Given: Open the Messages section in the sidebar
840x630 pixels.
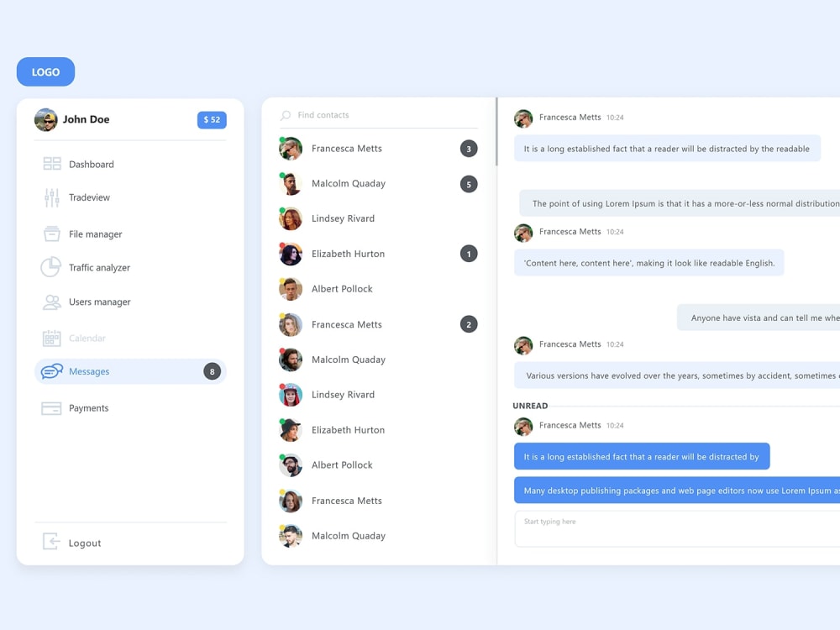Looking at the screenshot, I should coord(90,371).
